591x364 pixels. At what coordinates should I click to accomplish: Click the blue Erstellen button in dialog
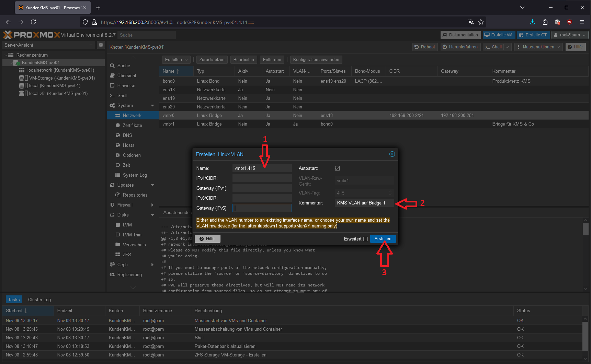click(x=383, y=239)
